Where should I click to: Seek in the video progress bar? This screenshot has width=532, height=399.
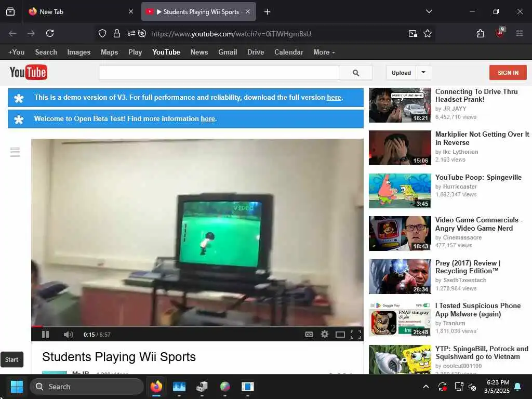[x=197, y=326]
